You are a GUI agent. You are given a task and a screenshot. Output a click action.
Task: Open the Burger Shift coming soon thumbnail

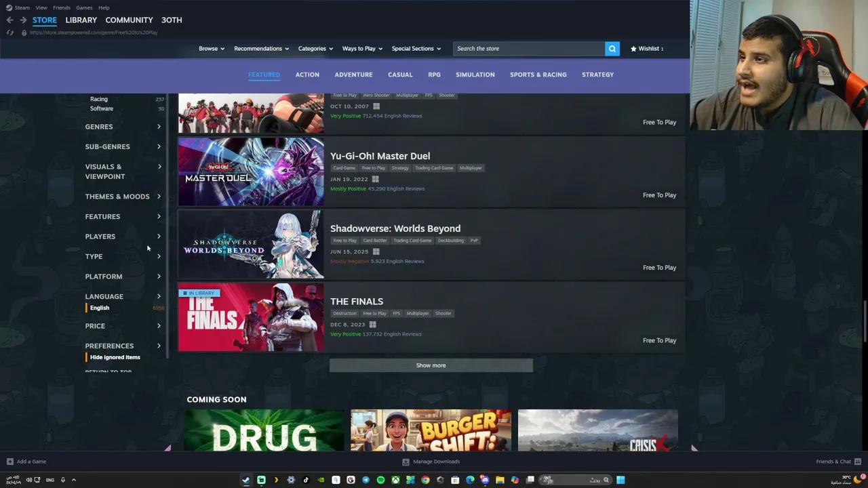(x=431, y=430)
